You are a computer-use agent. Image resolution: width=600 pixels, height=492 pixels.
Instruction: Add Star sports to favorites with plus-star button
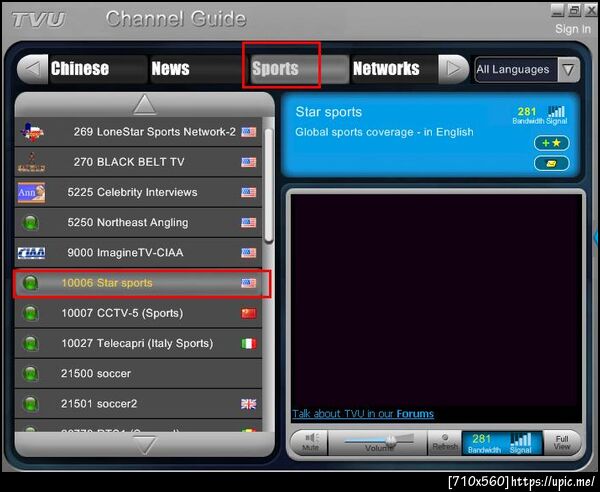(x=551, y=143)
